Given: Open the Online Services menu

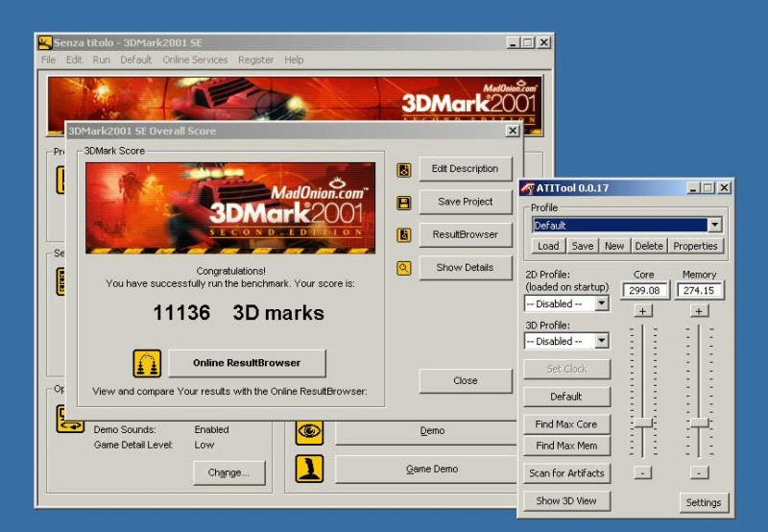Looking at the screenshot, I should pyautogui.click(x=195, y=60).
